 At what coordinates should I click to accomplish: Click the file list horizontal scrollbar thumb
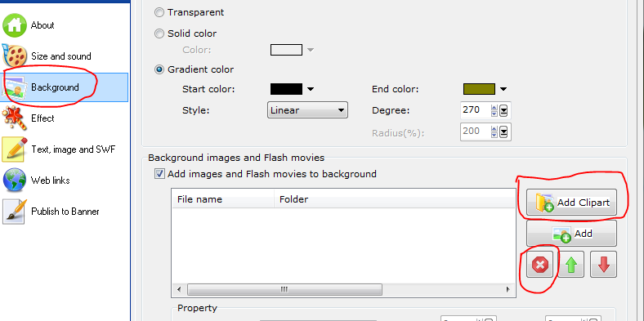284,289
